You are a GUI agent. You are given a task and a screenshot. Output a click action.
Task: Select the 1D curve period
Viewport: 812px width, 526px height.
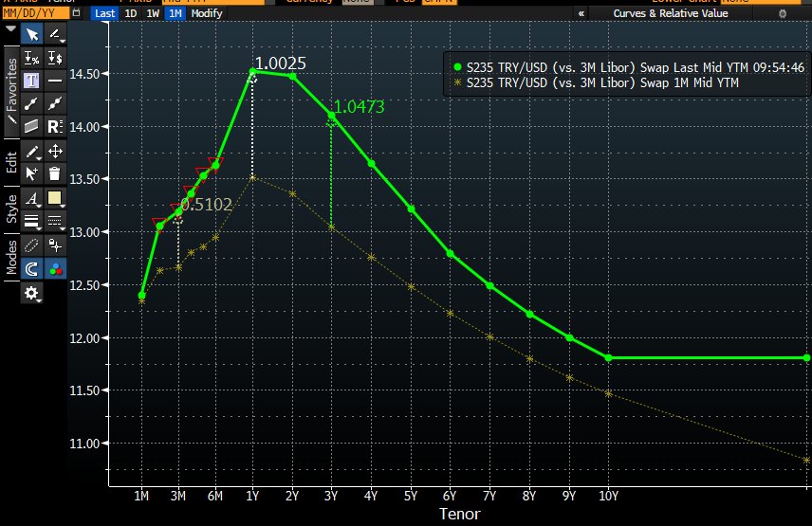pos(131,13)
